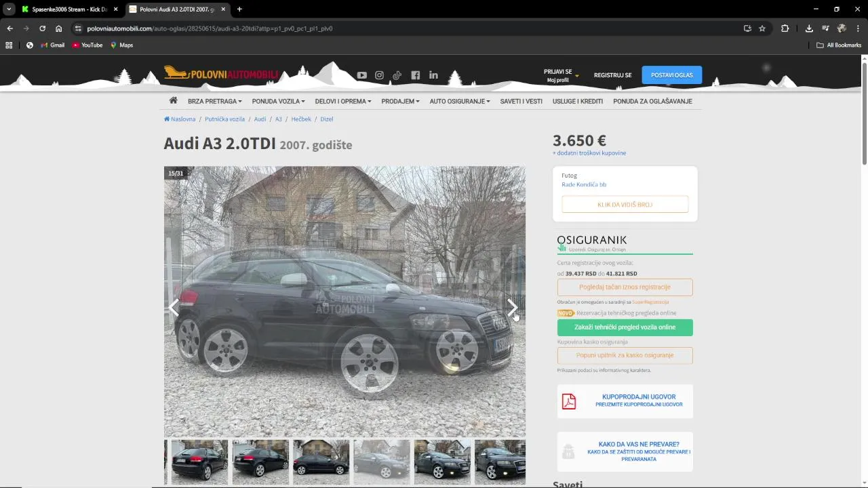This screenshot has height=488, width=868.
Task: Click Zakaži tehnički pregled vozila online
Action: [x=625, y=327]
